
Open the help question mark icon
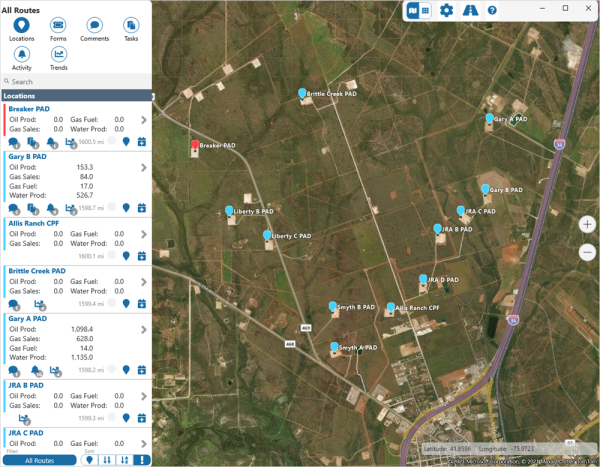tap(492, 10)
